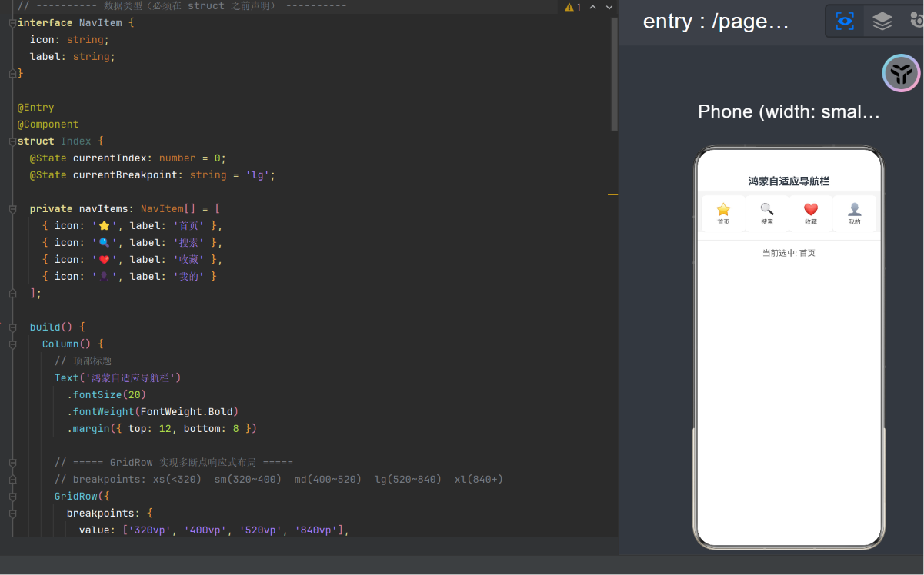Click the person emoji in navItems code

(105, 277)
